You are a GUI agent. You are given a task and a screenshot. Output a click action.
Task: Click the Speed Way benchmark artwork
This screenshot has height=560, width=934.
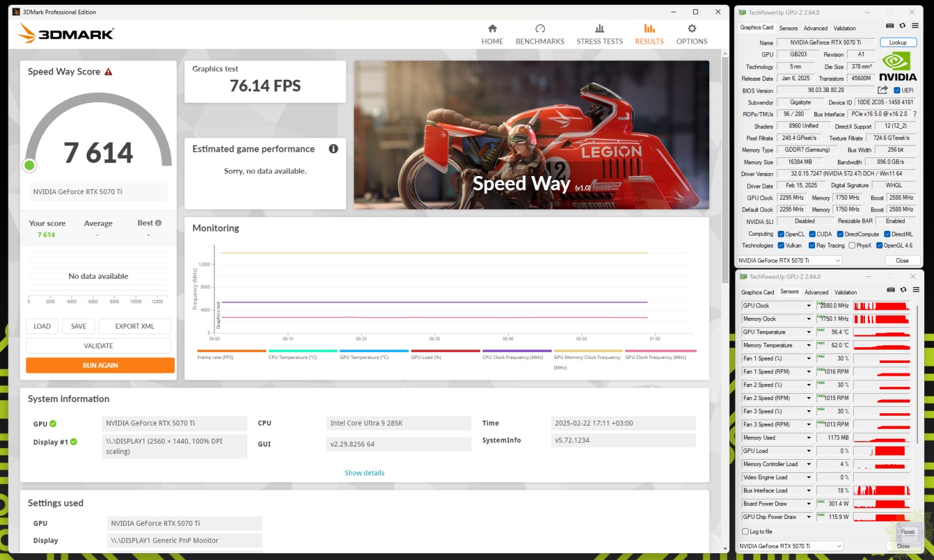click(x=531, y=134)
